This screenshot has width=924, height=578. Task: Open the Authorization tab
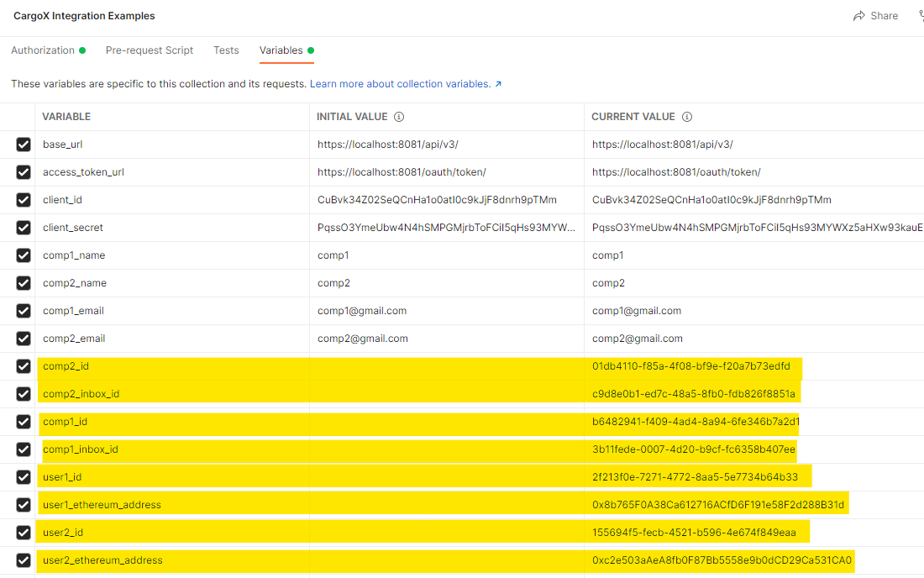click(x=43, y=50)
